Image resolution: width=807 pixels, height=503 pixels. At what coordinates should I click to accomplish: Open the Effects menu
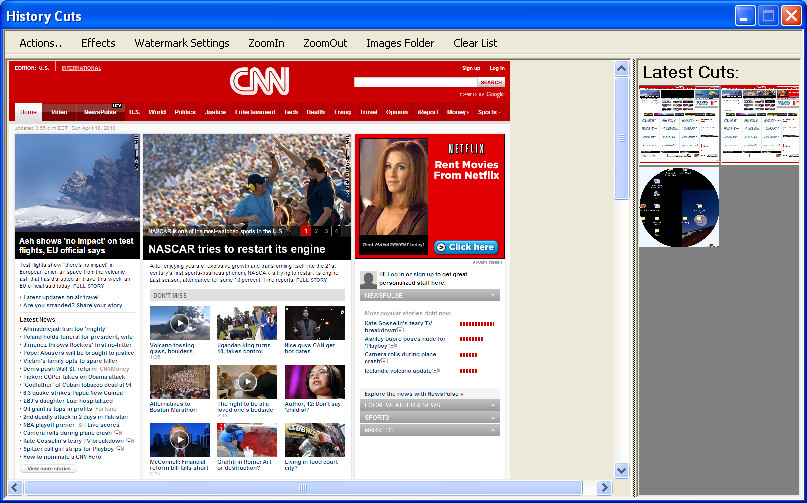point(98,43)
